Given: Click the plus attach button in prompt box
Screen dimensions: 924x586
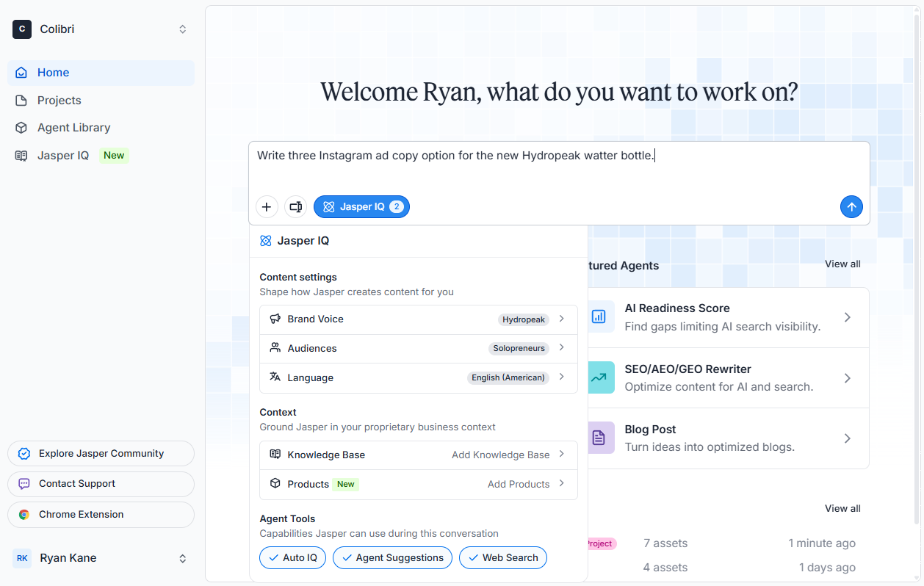Looking at the screenshot, I should click(267, 207).
